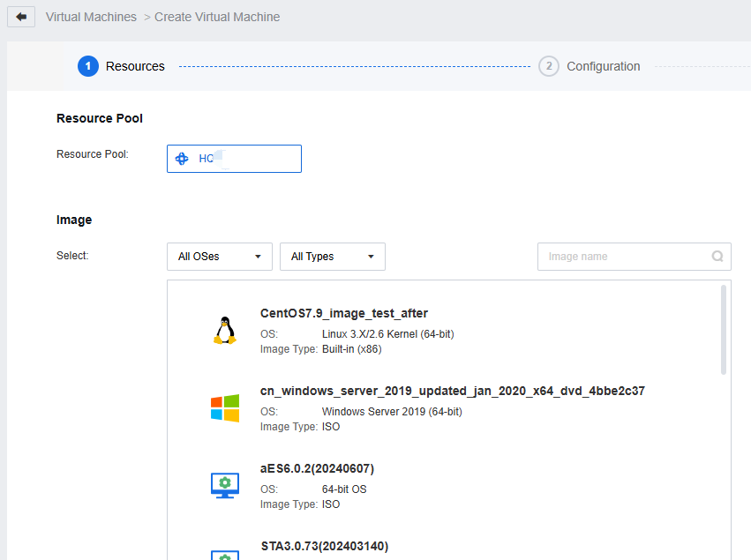Choose the aES6.0.2(20240607) image
Viewport: 751px width, 560px height.
(317, 468)
